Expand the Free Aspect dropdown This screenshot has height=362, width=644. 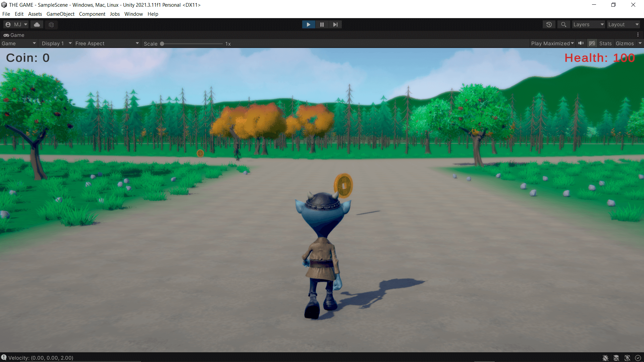107,44
